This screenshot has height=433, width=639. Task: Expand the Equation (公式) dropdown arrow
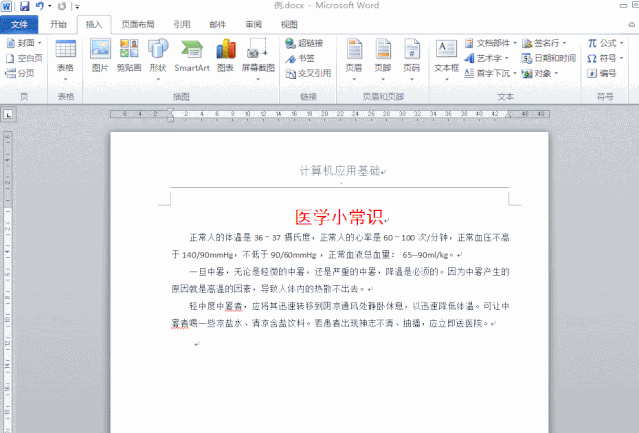tap(621, 43)
